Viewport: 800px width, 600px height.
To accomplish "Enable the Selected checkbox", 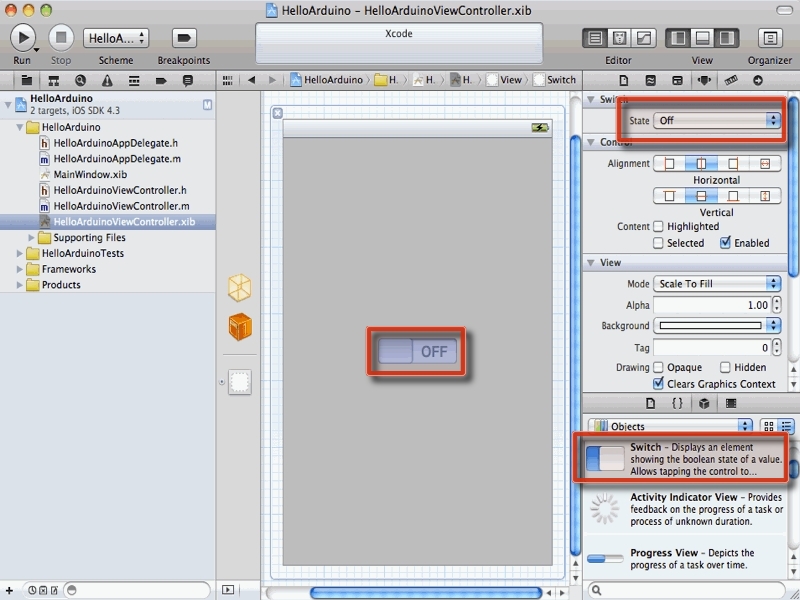I will [658, 243].
